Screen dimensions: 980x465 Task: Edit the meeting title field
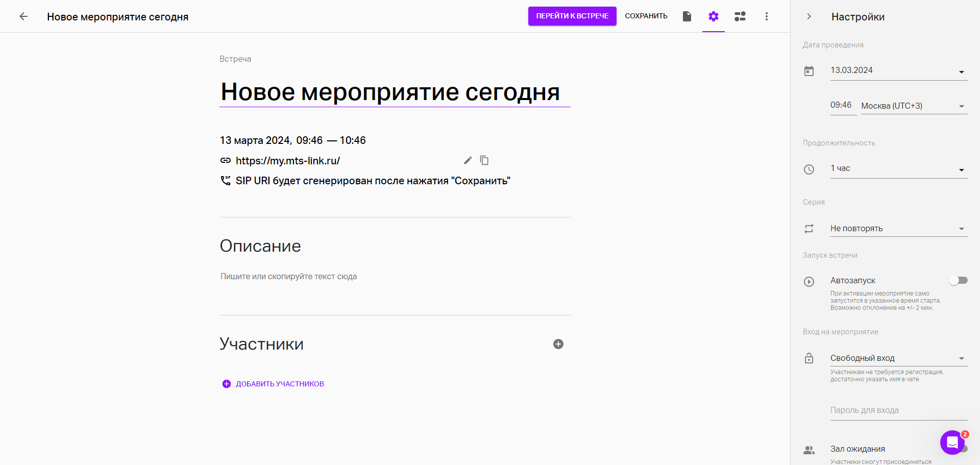(x=395, y=92)
